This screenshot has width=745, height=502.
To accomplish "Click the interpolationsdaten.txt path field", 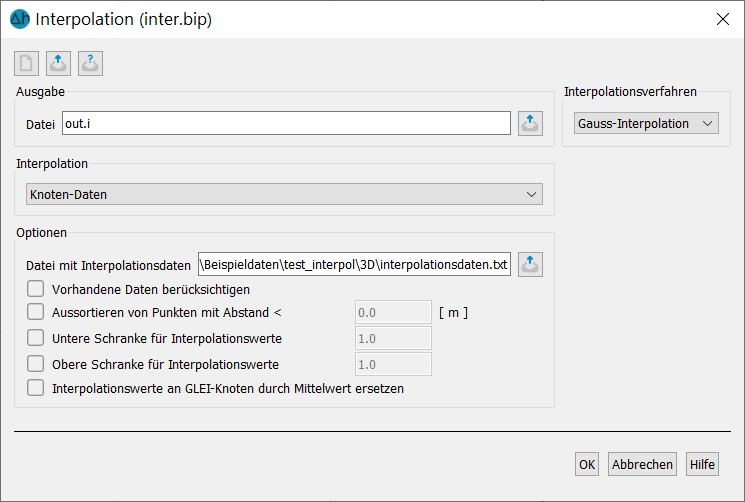I will [x=354, y=264].
